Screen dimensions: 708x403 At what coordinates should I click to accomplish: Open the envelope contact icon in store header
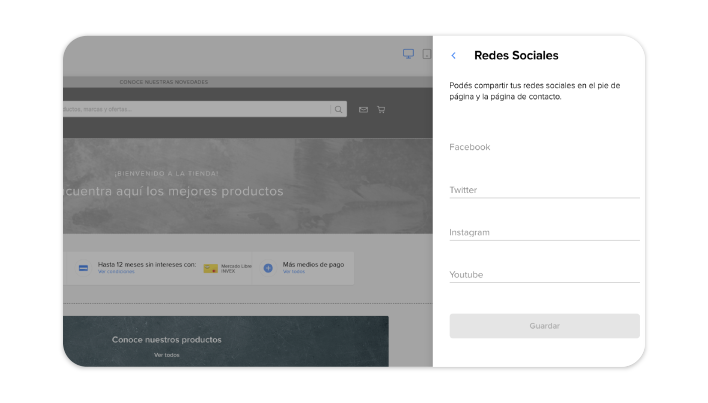[x=363, y=110]
